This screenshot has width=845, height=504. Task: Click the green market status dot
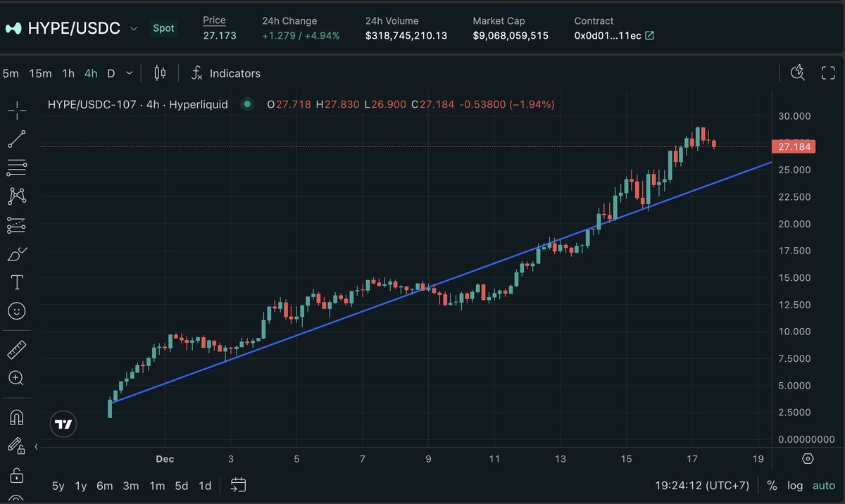(247, 104)
